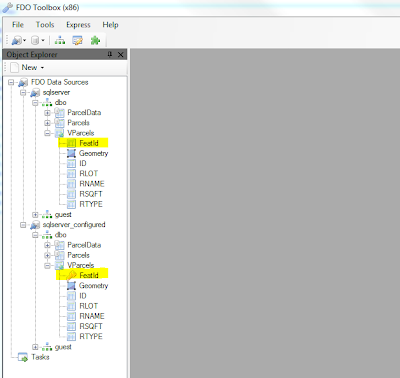Click the edit notepad toolbar icon
Image resolution: width=400 pixels, height=378 pixels.
(x=77, y=40)
